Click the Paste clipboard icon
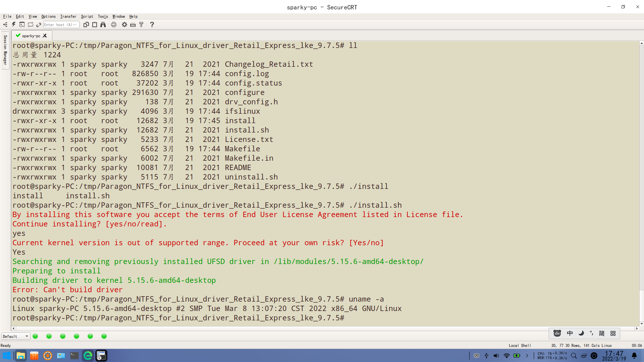The height and width of the screenshot is (362, 644). (x=95, y=24)
